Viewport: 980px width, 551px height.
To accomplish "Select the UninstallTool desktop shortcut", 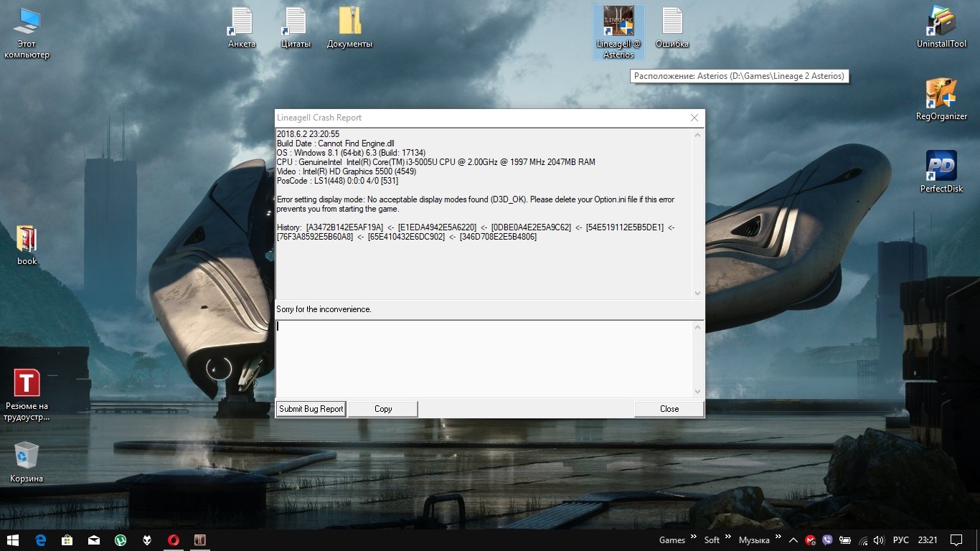I will tap(941, 28).
